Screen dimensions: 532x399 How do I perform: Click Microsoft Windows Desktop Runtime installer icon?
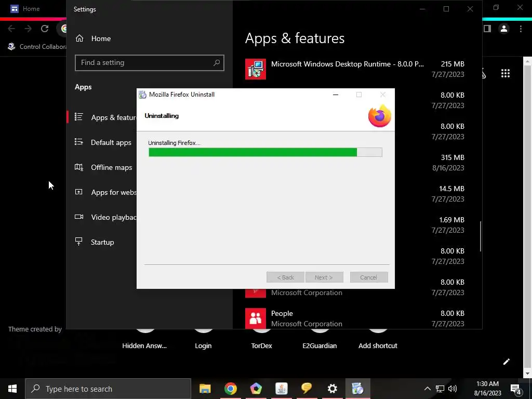256,69
